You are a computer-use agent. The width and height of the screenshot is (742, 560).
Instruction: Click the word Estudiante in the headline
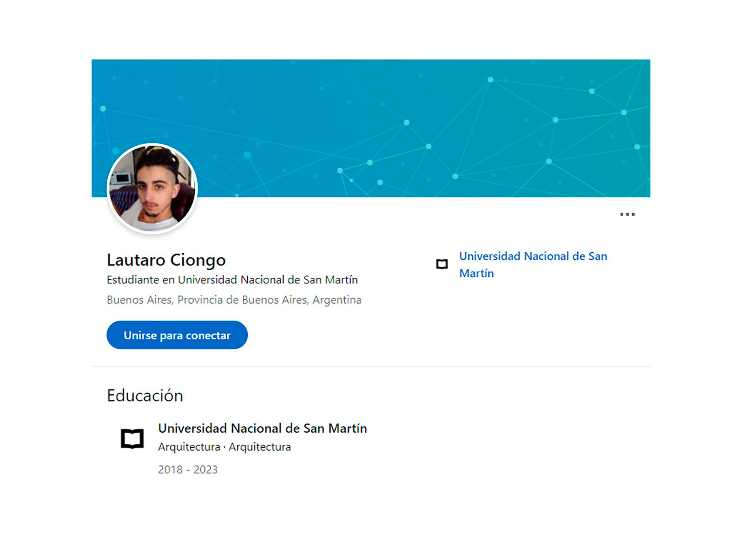click(x=133, y=280)
